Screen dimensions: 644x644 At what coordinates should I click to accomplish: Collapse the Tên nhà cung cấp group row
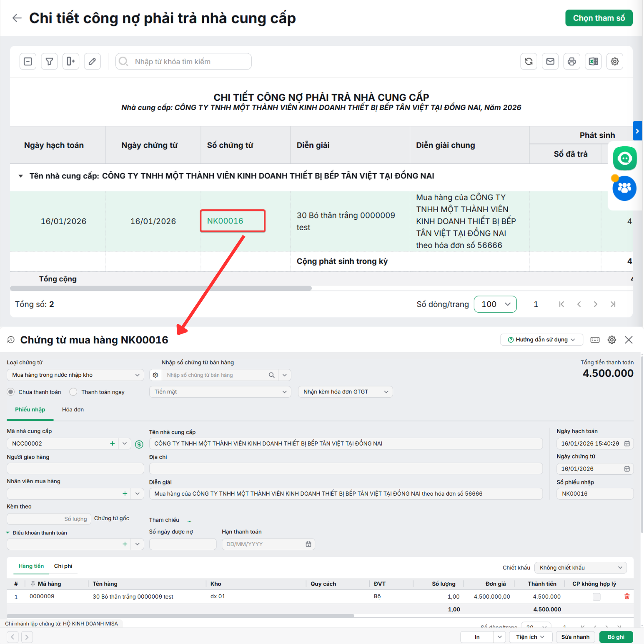pos(20,176)
